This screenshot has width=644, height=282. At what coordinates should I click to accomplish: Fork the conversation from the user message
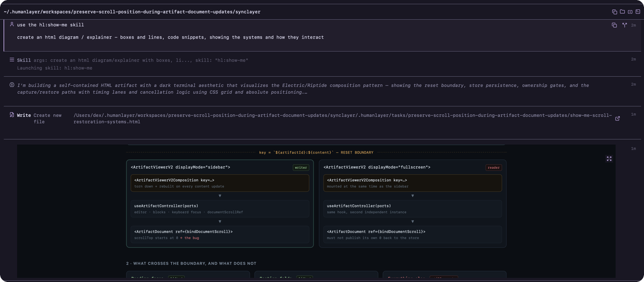[x=625, y=25]
